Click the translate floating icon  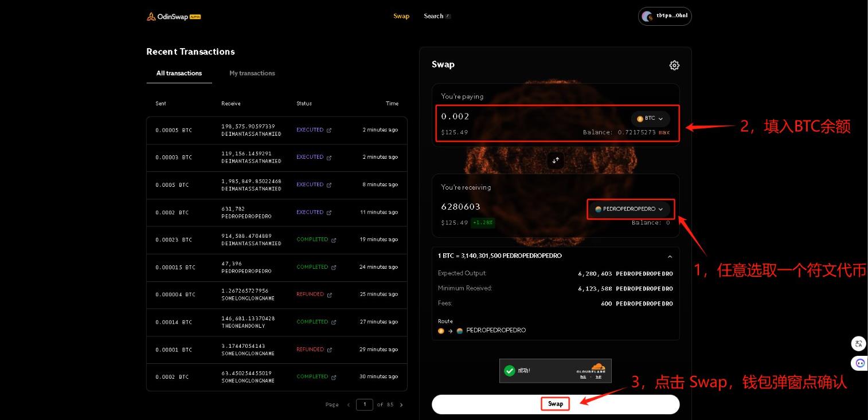858,344
